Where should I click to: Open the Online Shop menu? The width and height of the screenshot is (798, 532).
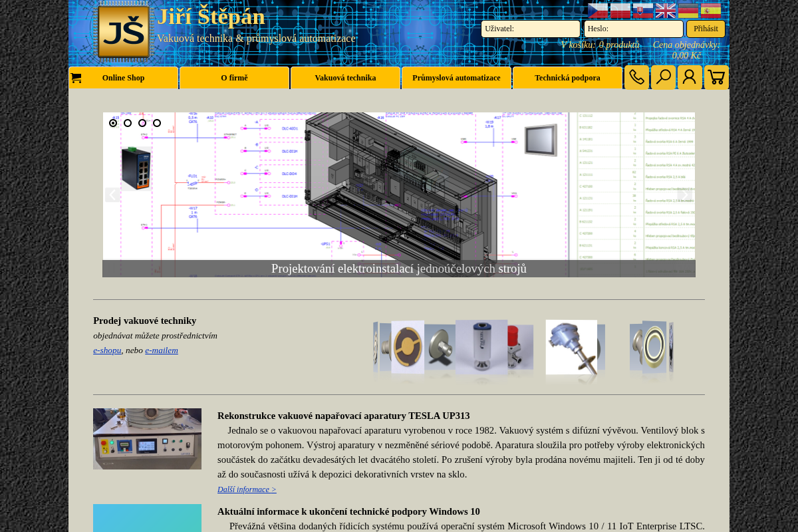point(123,78)
